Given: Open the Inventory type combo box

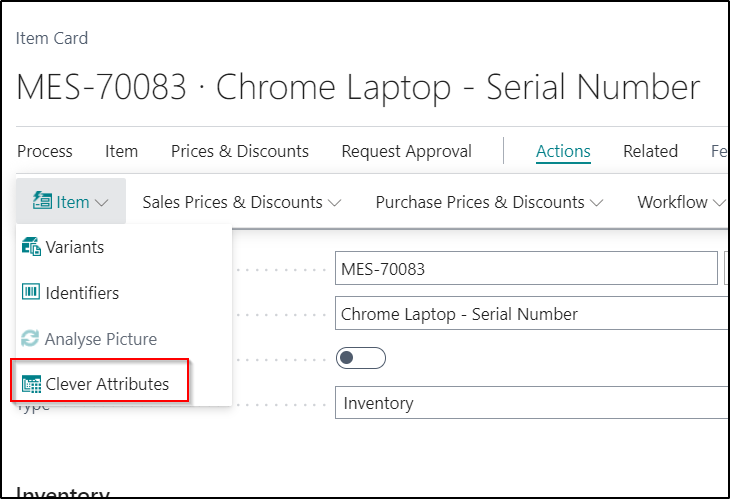Looking at the screenshot, I should pyautogui.click(x=531, y=403).
